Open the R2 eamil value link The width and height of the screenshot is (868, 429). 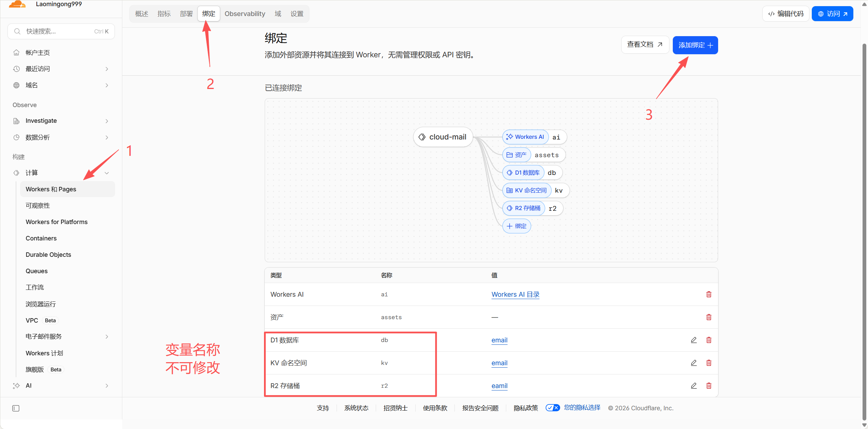pos(499,386)
